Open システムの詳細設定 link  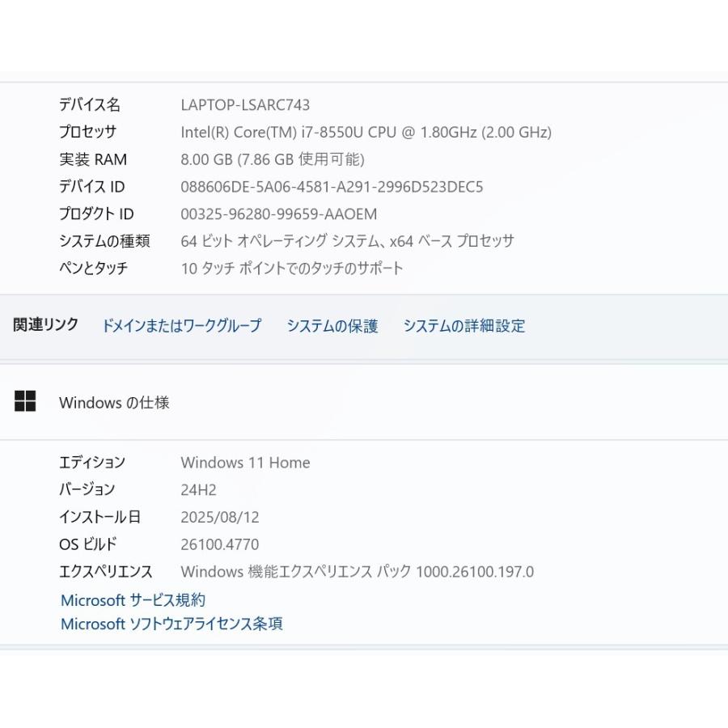click(463, 326)
